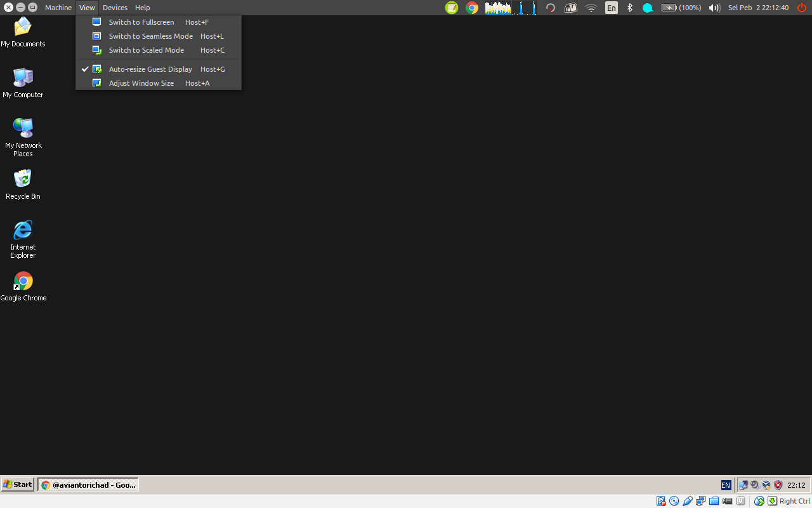The height and width of the screenshot is (508, 812).
Task: Open the Recycle Bin
Action: [x=23, y=179]
